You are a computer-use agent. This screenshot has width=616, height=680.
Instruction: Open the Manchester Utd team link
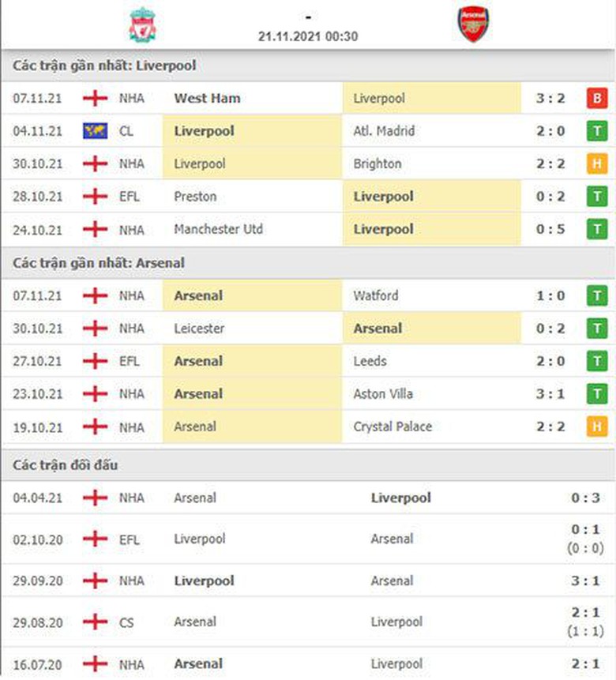coord(219,230)
